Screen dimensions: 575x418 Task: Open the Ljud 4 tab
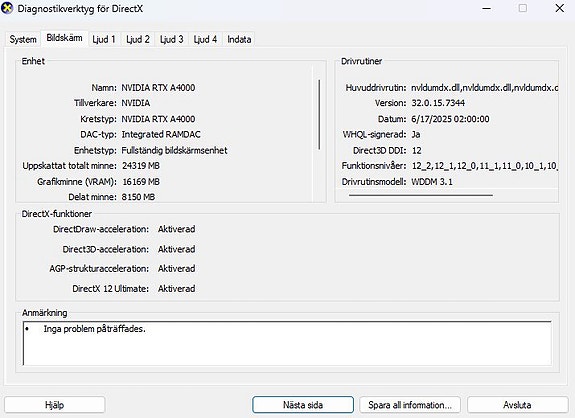click(x=205, y=39)
